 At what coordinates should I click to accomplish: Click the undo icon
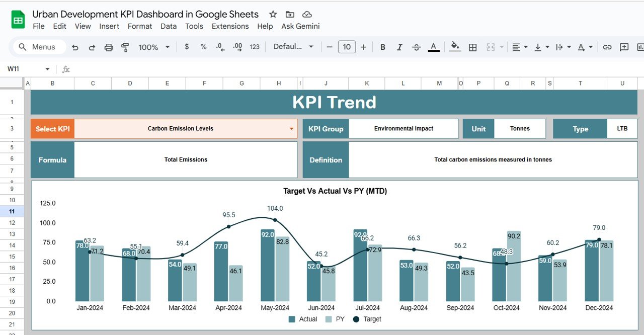tap(75, 47)
